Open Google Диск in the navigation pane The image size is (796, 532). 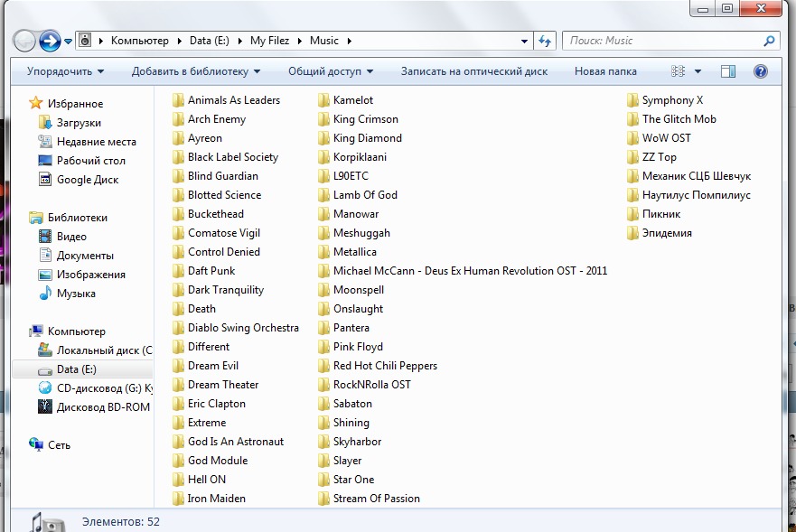point(88,180)
